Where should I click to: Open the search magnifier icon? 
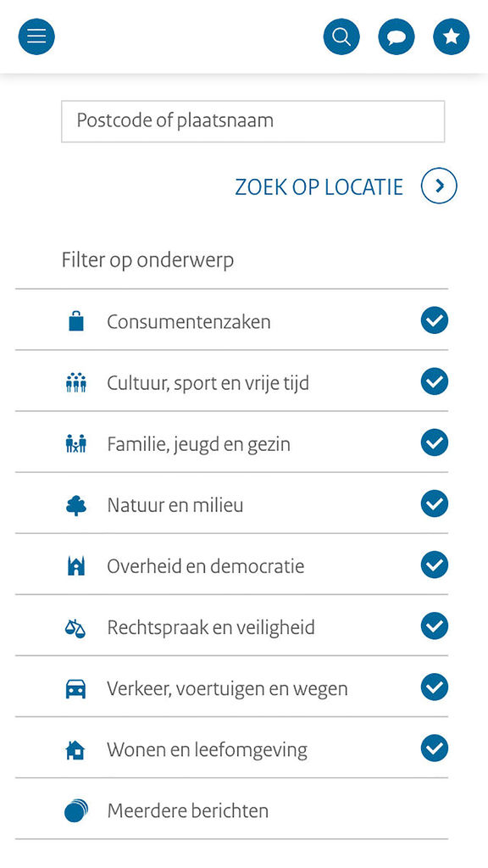pos(341,36)
